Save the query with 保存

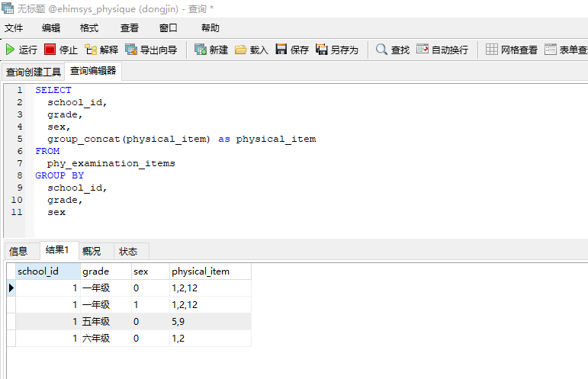pos(292,50)
